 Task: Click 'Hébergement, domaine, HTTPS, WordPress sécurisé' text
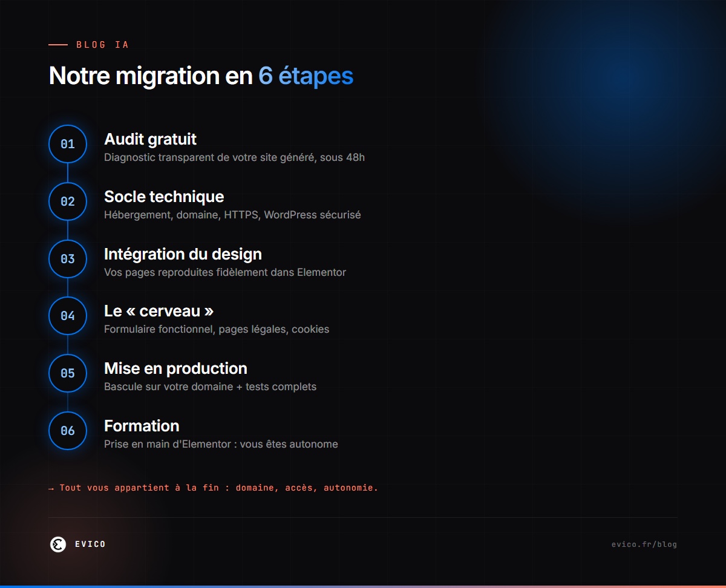[232, 215]
